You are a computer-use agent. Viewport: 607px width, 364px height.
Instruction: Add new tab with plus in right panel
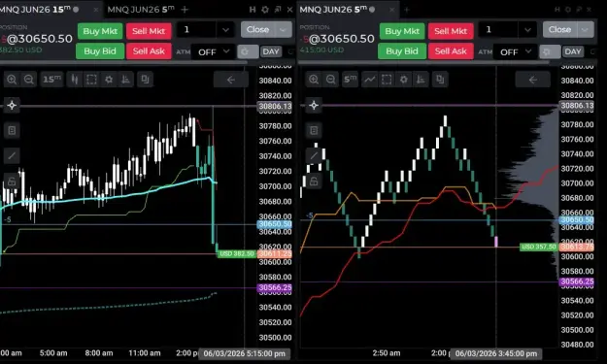click(407, 10)
